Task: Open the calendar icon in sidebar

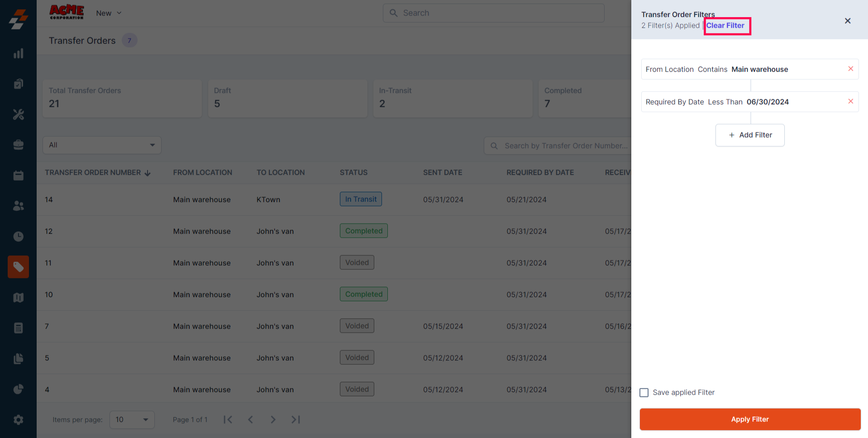Action: [x=18, y=176]
